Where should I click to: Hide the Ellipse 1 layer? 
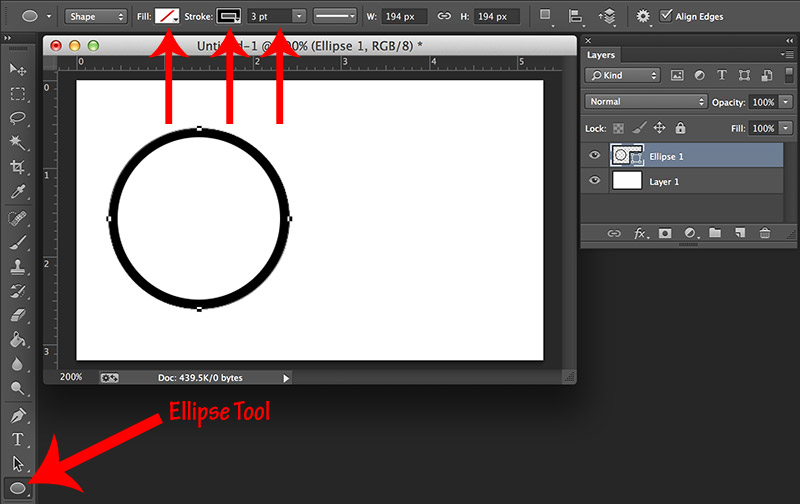click(x=595, y=156)
